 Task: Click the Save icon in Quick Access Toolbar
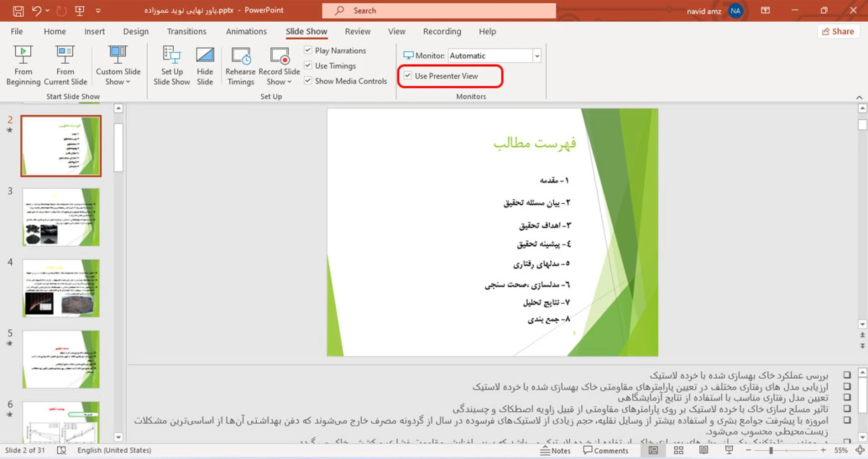point(18,10)
